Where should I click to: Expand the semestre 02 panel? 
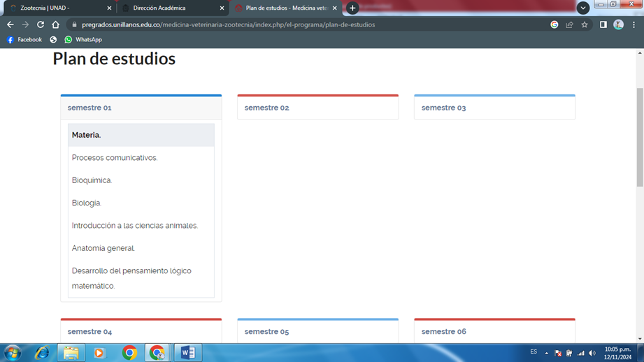pyautogui.click(x=267, y=108)
